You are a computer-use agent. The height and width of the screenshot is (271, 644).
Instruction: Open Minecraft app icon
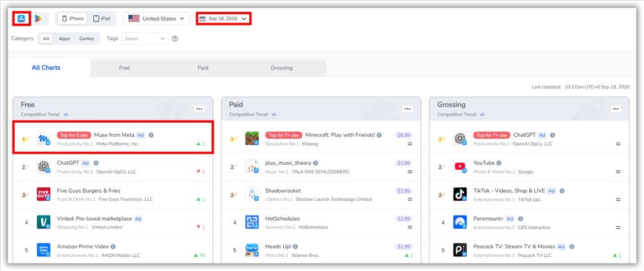coord(252,139)
